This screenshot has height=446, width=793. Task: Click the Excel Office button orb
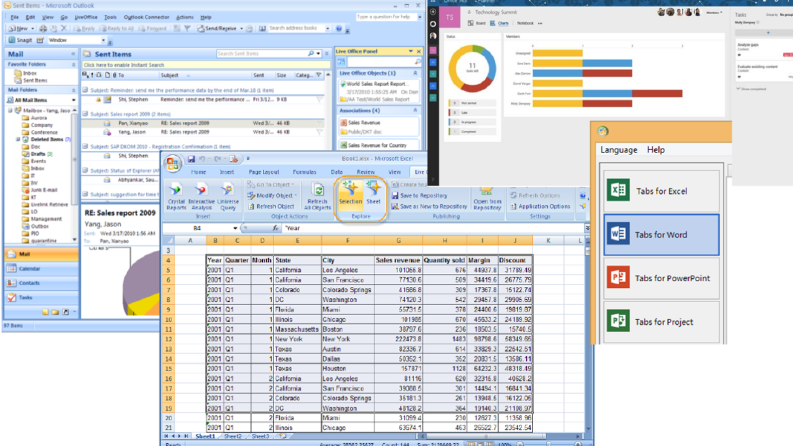coord(172,163)
